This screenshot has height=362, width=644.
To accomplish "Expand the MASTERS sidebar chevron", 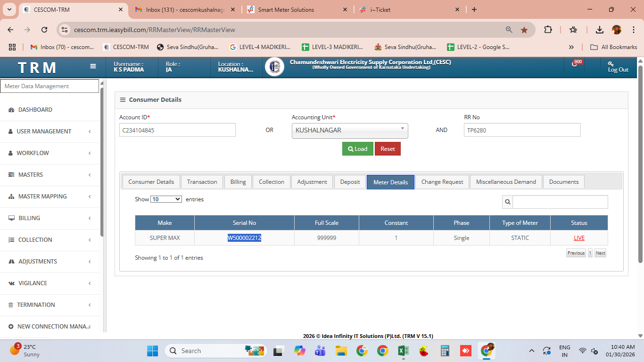I will click(90, 175).
